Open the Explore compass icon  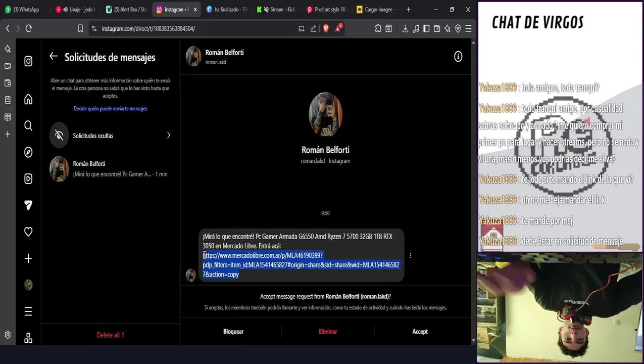(x=28, y=152)
